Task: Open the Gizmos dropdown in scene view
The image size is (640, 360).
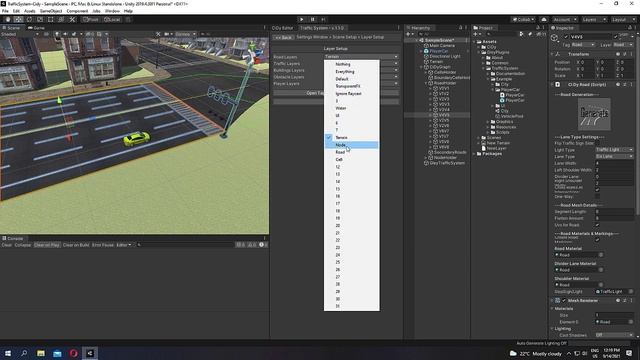Action: 185,34
